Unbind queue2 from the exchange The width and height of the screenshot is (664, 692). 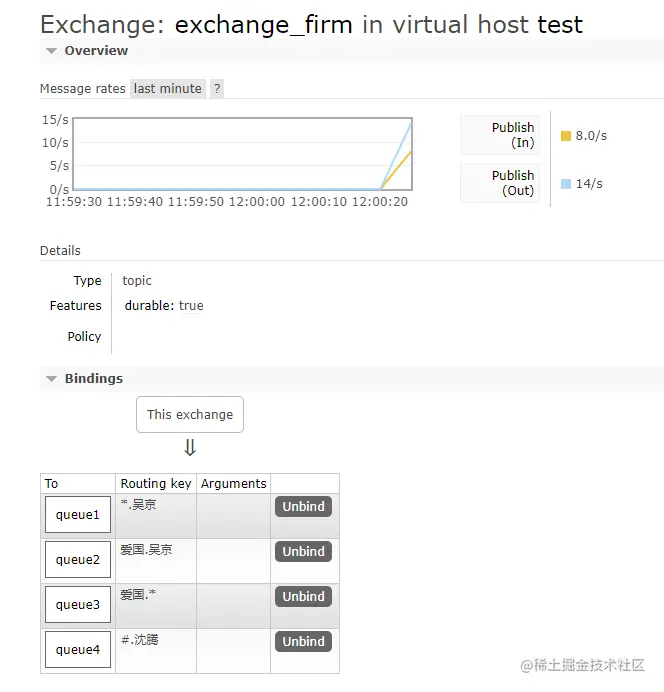tap(304, 551)
